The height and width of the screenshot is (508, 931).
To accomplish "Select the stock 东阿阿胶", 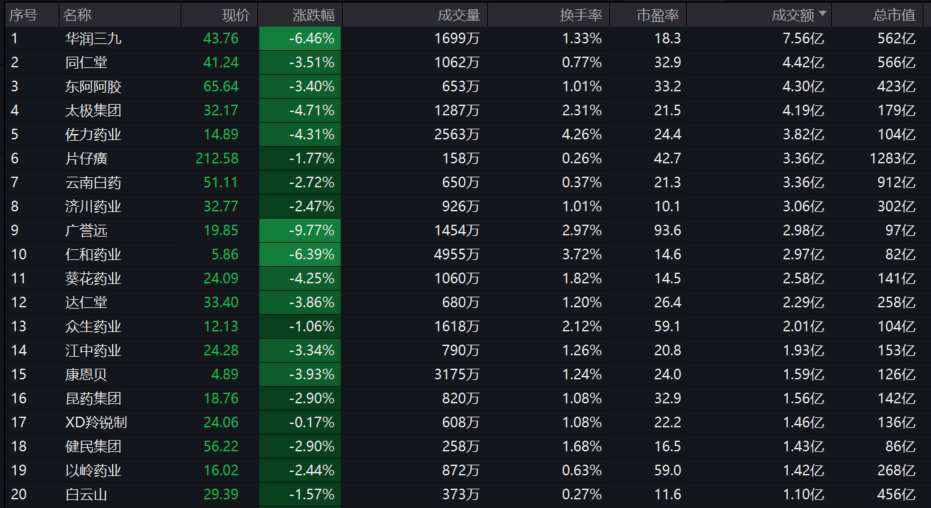I will [93, 87].
